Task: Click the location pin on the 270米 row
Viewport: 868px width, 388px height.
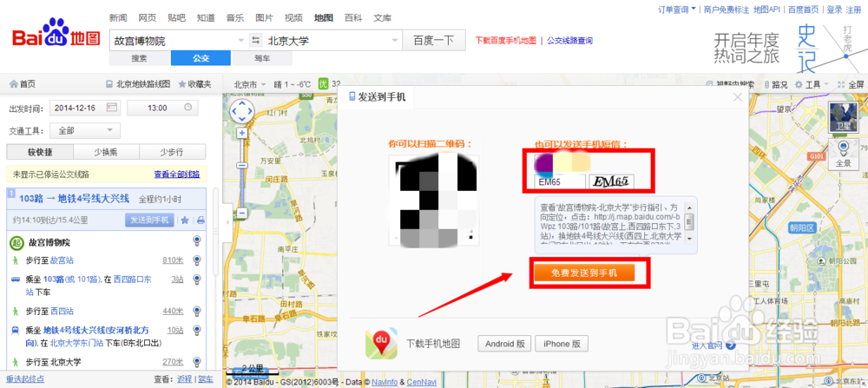Action: 196,362
